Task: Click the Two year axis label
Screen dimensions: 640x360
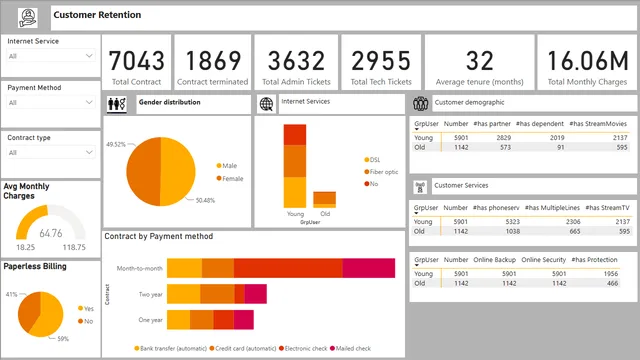Action: 151,294
